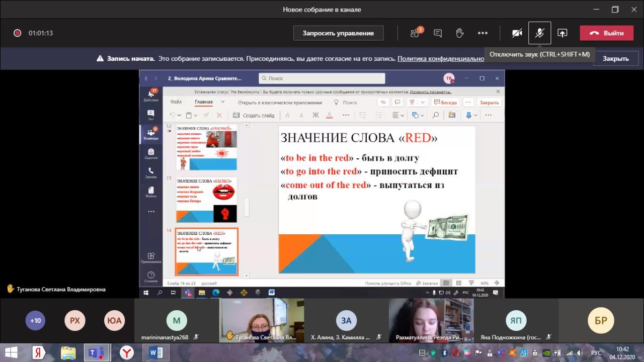The width and height of the screenshot is (644, 362).
Task: Raise hand in the meeting
Action: pos(460,33)
